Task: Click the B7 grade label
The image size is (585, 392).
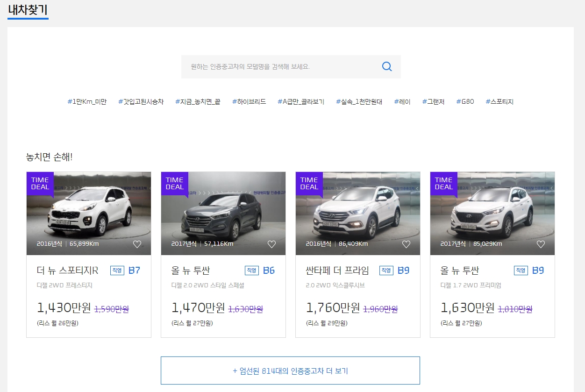Action: click(x=134, y=271)
